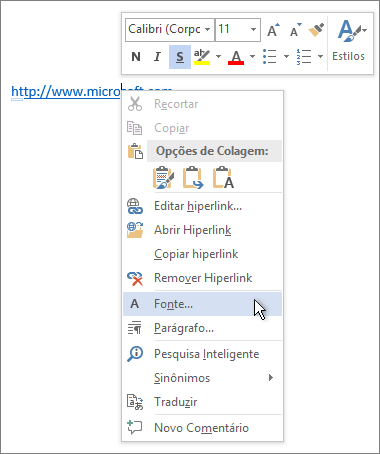Open bullet list style dropdown

286,57
